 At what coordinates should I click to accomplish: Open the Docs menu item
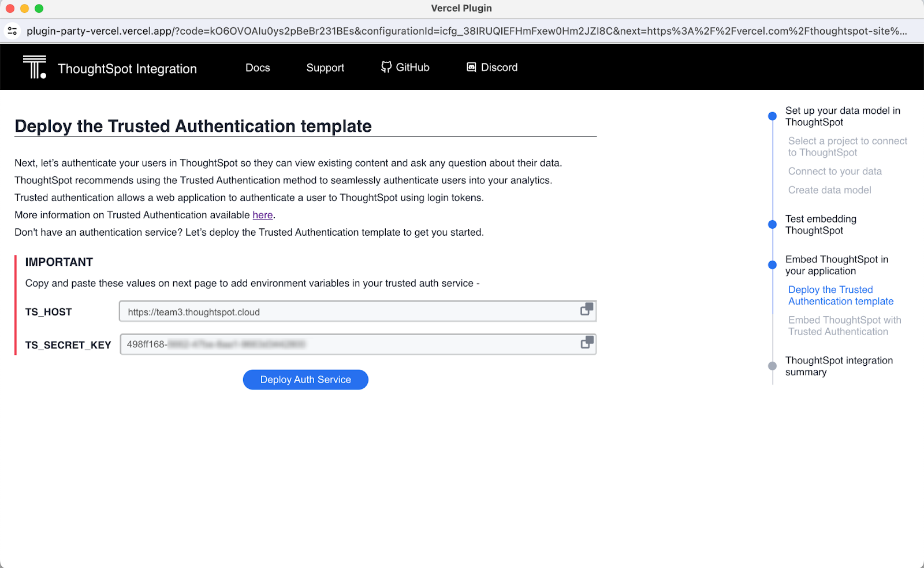click(x=258, y=68)
